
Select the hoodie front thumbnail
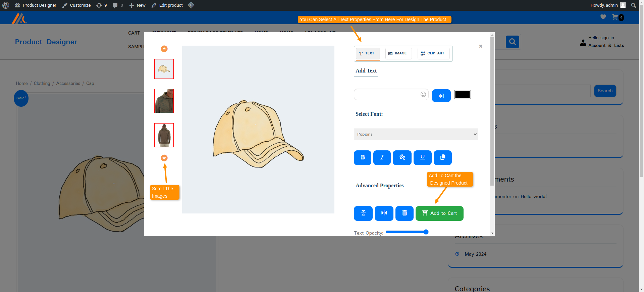[164, 101]
